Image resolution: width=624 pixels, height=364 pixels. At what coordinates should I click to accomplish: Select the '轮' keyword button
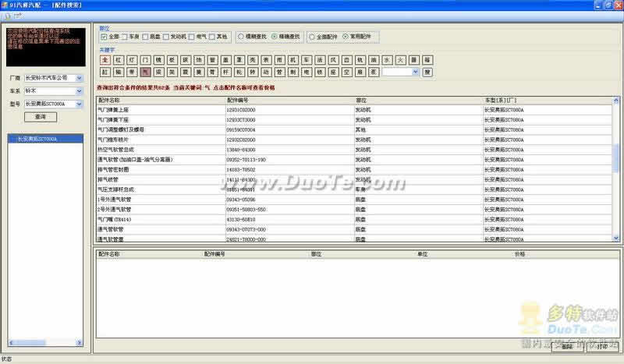(239, 72)
